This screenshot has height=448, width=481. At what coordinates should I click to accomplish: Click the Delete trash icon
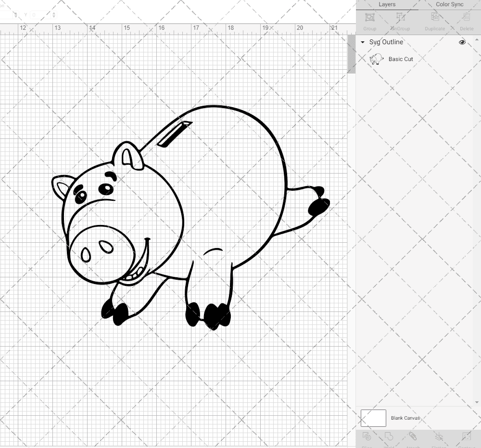click(466, 18)
